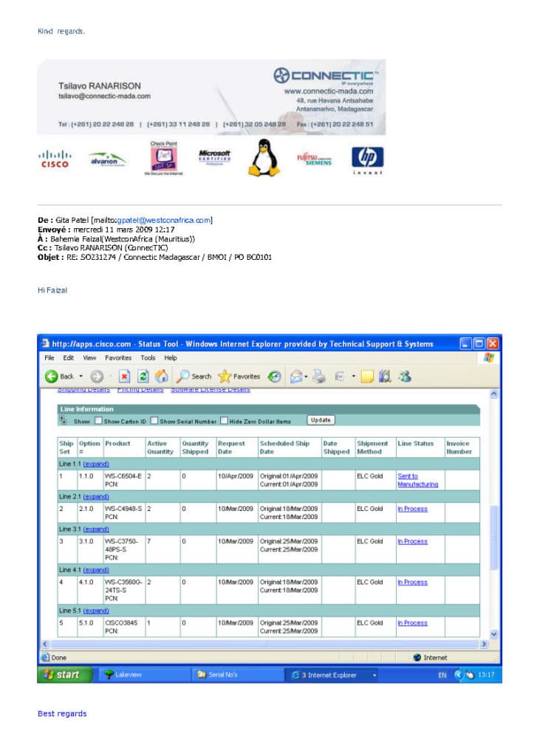Click the expand-all plus icon beside Show
This screenshot has height=756, width=534.
click(63, 420)
